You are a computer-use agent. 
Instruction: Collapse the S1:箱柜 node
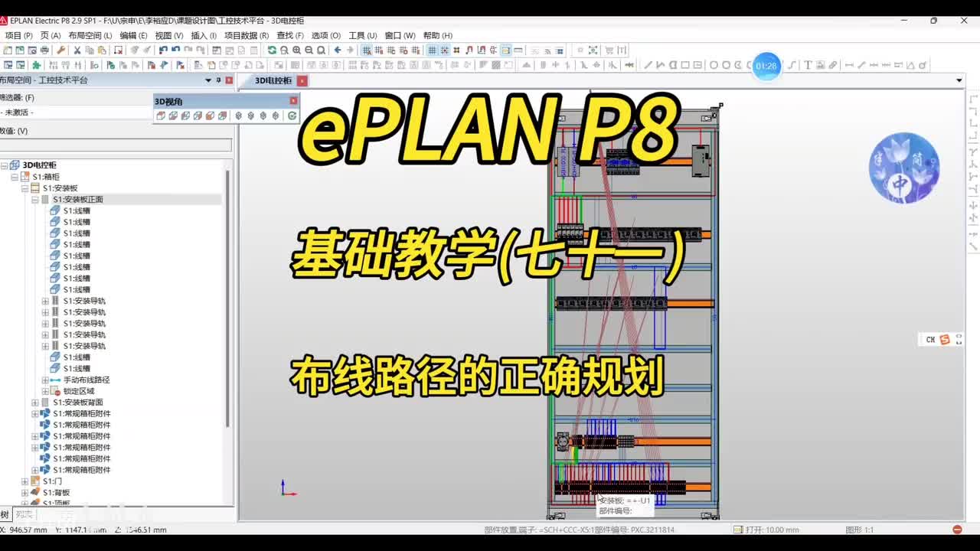tap(15, 177)
